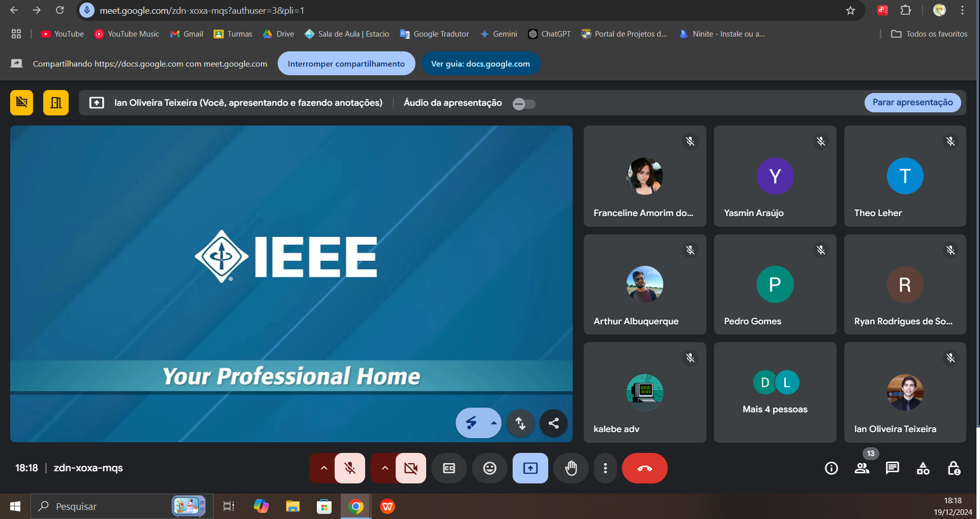Open the activities icon
Viewport: 980px width, 519px height.
click(x=923, y=468)
